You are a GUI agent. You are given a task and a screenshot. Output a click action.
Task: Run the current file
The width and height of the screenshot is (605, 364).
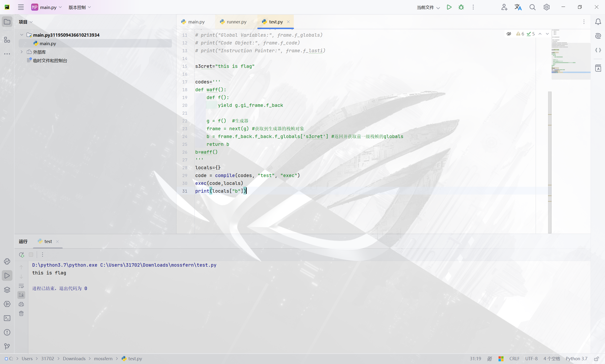449,7
